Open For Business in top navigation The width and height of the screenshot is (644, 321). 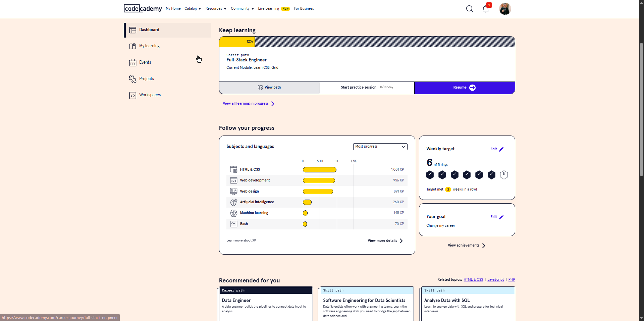click(304, 9)
